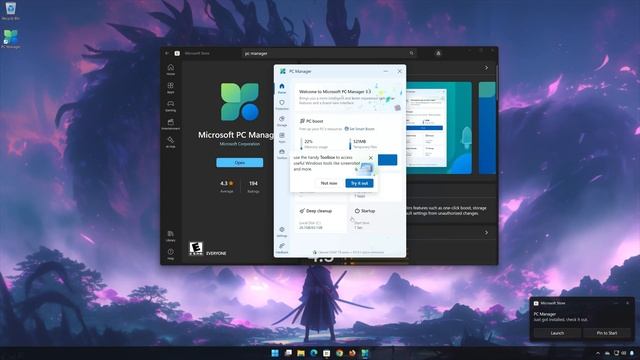Open the profile icon in Microsoft Store
640x360 pixels.
tap(438, 53)
